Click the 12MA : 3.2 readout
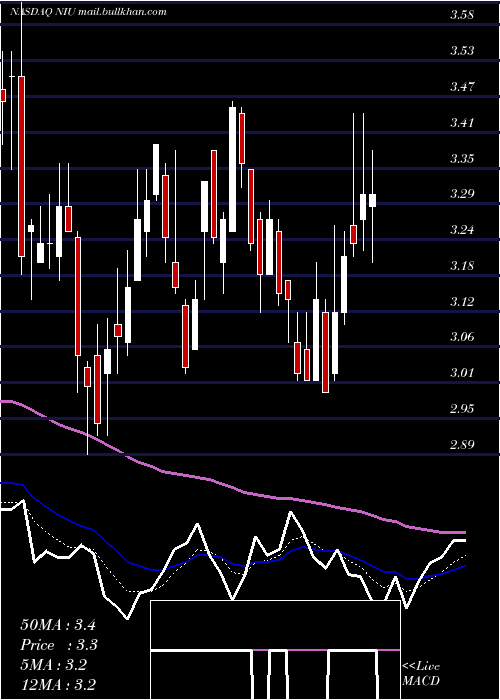The height and width of the screenshot is (700, 500). [x=58, y=684]
